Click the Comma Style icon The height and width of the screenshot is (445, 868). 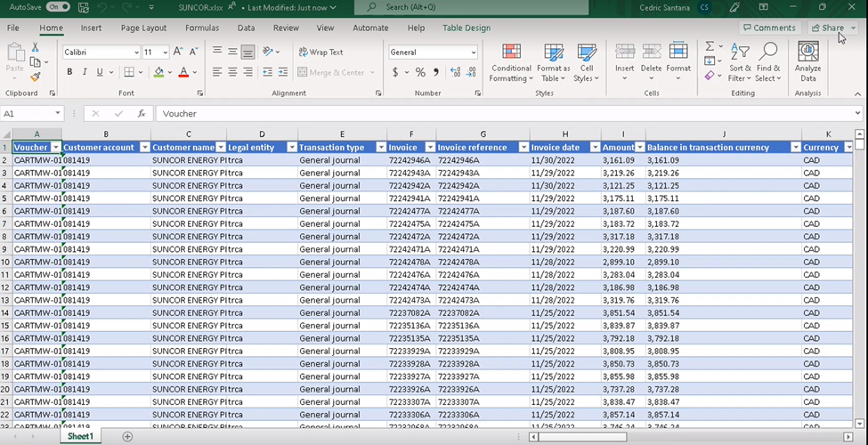pos(435,72)
